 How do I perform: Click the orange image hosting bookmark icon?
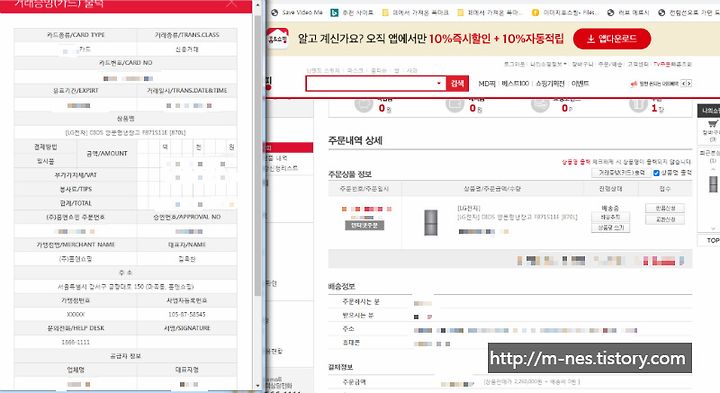coord(535,12)
